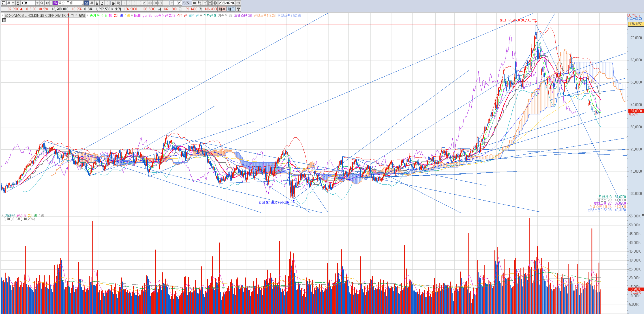Select the 30 interval tab

point(150,3)
